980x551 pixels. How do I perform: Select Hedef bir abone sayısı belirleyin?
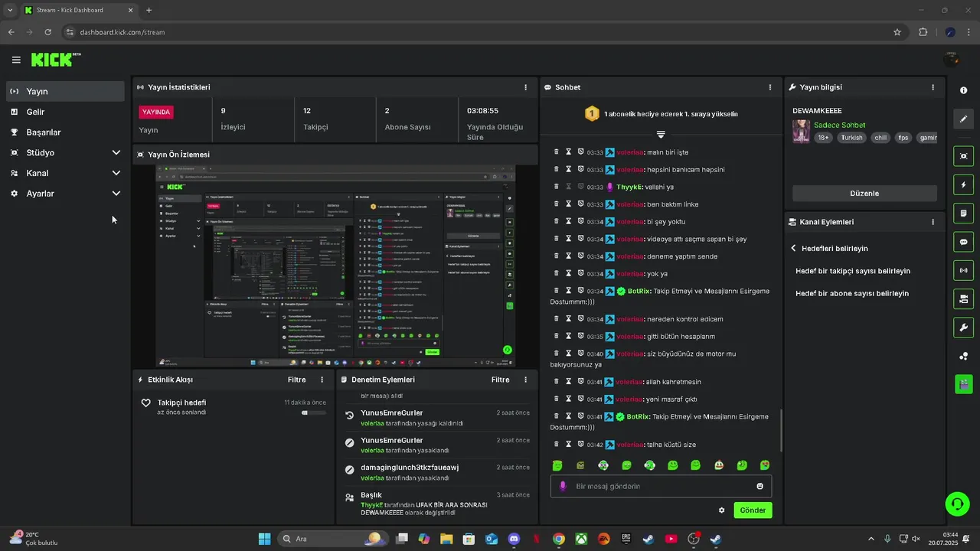(852, 293)
